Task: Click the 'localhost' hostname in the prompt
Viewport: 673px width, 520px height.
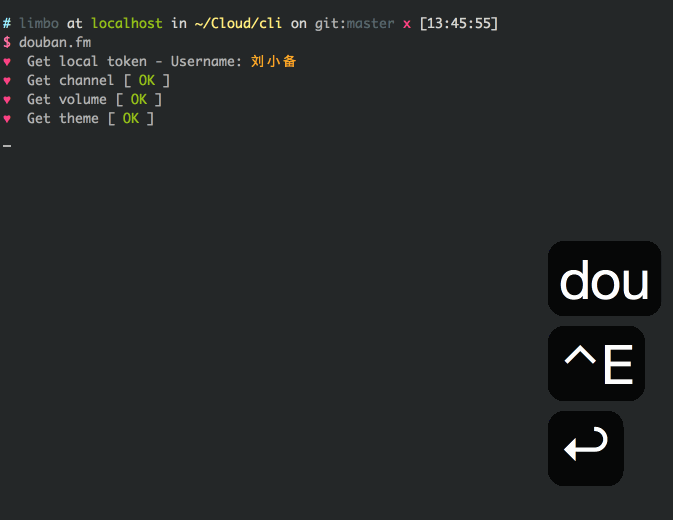Action: coord(127,23)
